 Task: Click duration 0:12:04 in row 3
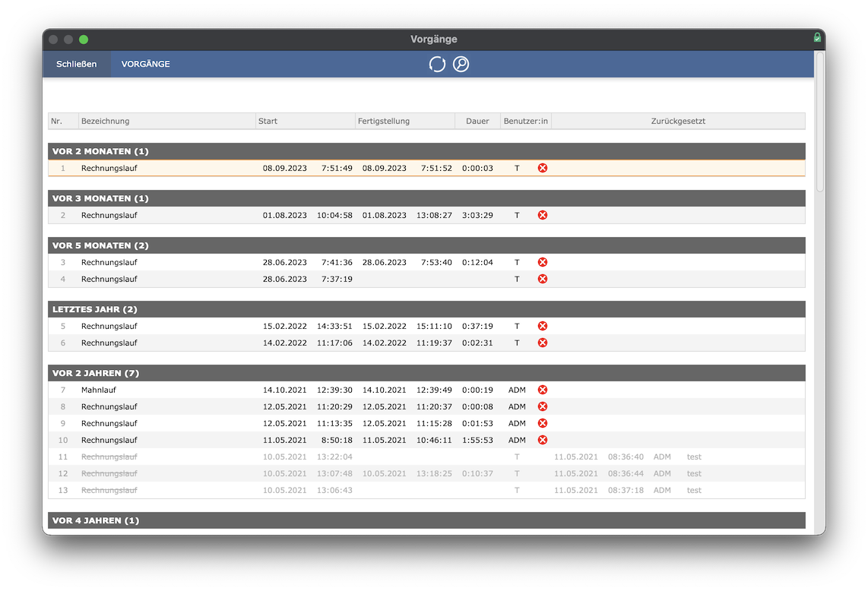coord(477,262)
